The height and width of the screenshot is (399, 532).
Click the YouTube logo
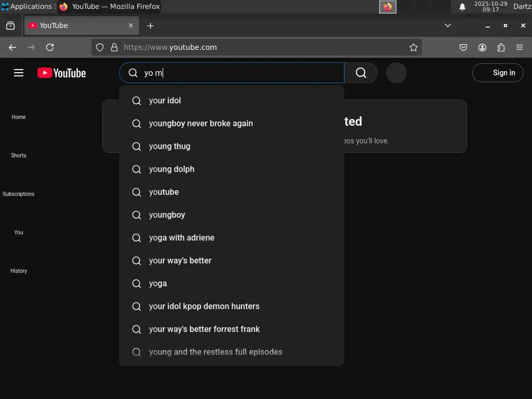[x=61, y=73]
